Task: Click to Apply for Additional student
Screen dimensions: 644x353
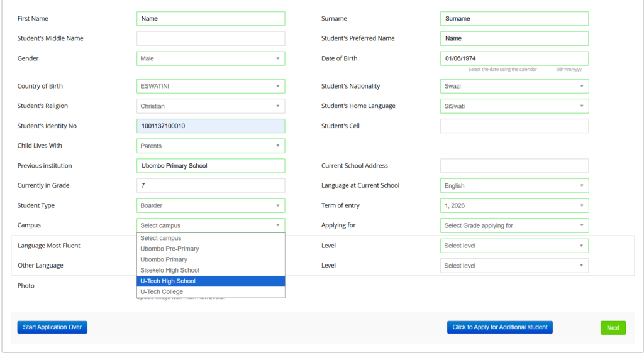Action: pyautogui.click(x=500, y=327)
